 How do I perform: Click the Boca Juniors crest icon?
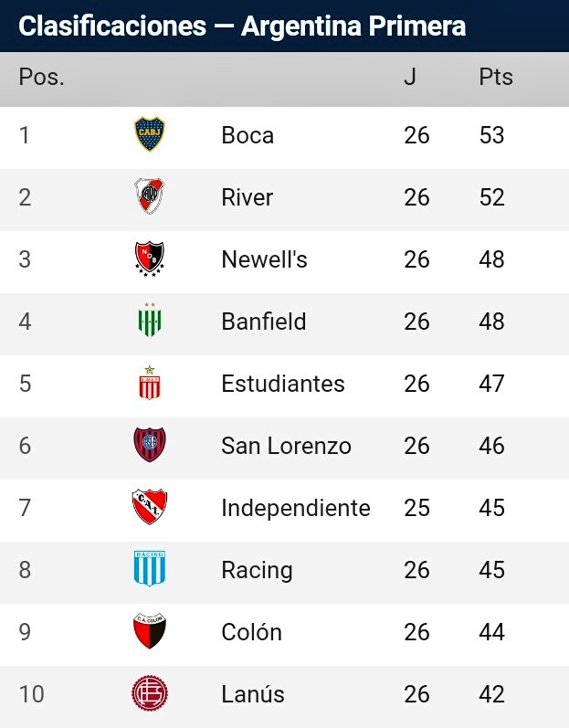tap(150, 134)
